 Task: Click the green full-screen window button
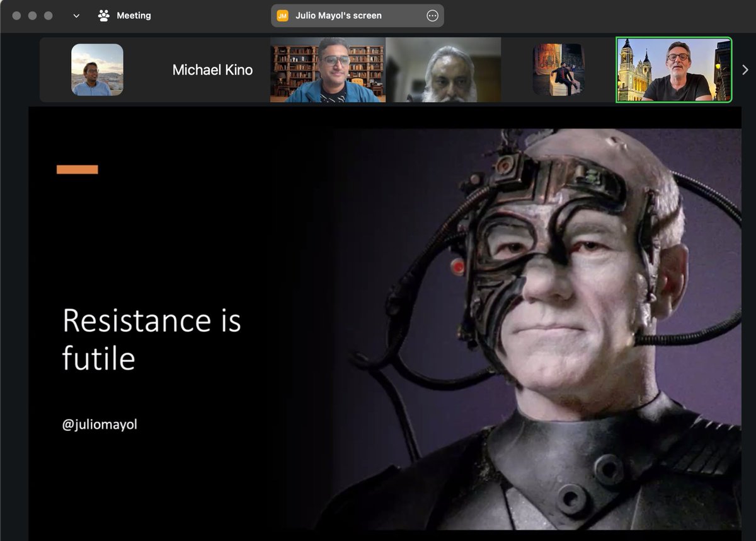[x=47, y=16]
